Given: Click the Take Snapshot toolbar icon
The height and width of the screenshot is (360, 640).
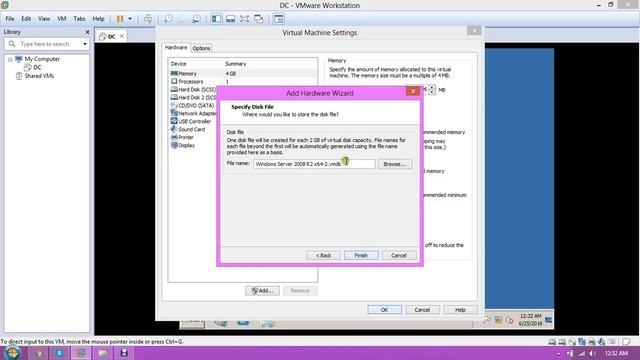Looking at the screenshot, I should [168, 19].
